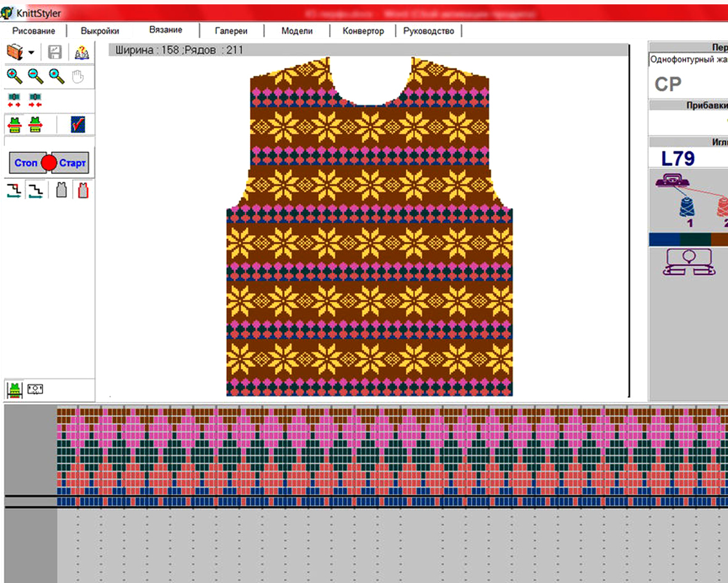Expand the dropdown arrow beside the knitting machine icon
728x583 pixels.
coord(31,52)
